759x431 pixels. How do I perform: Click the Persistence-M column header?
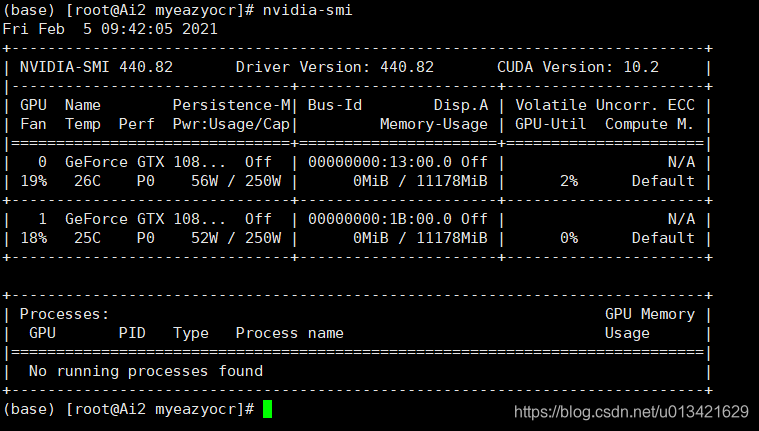tap(231, 105)
